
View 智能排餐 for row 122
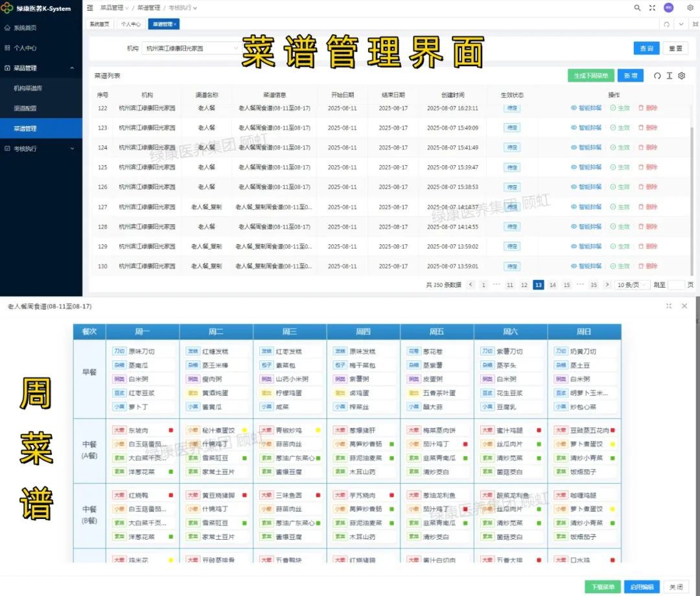(x=586, y=108)
